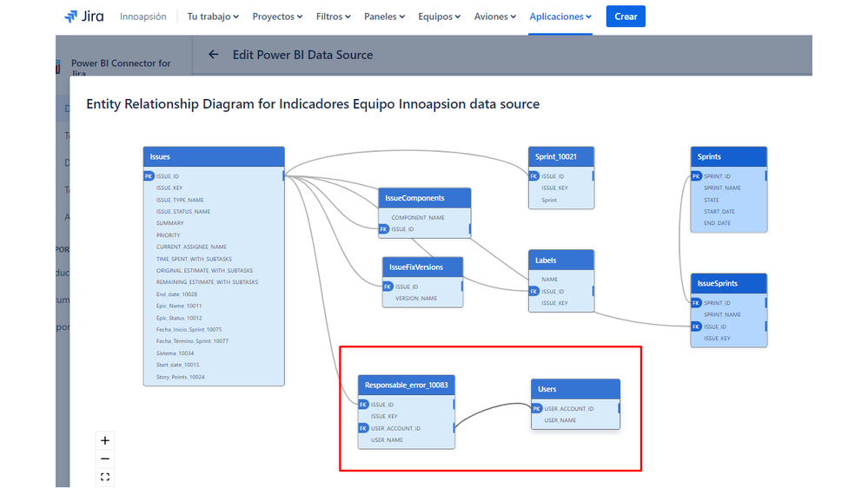Select the Responsable_error_10083 table header
Screen dimensions: 868x488
point(407,385)
